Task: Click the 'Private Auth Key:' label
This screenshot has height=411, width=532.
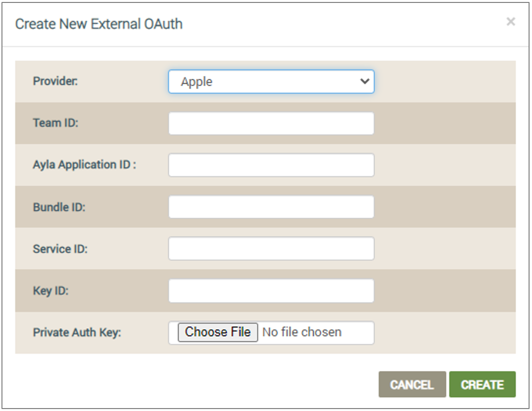Action: pyautogui.click(x=77, y=333)
